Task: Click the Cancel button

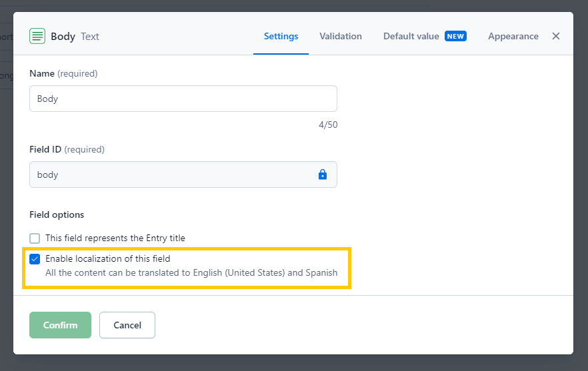Action: (127, 325)
